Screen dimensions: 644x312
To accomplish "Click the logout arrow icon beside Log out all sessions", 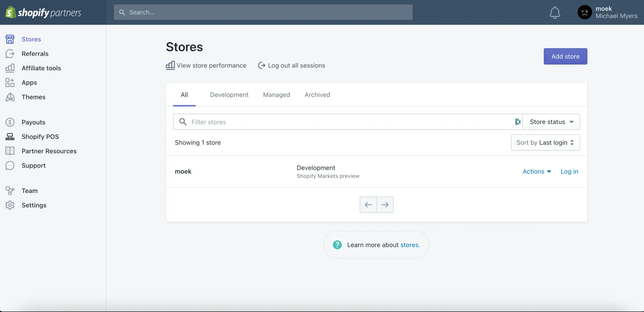I will click(x=262, y=65).
